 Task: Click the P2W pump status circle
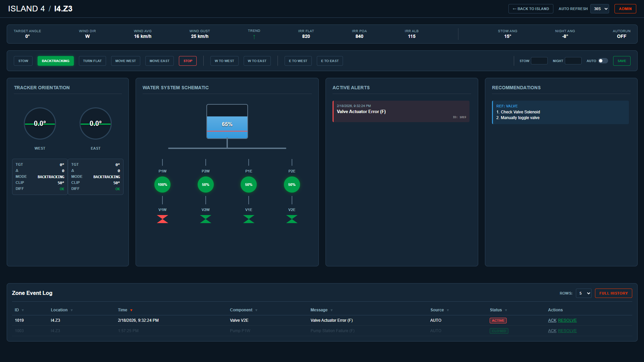coord(205,184)
